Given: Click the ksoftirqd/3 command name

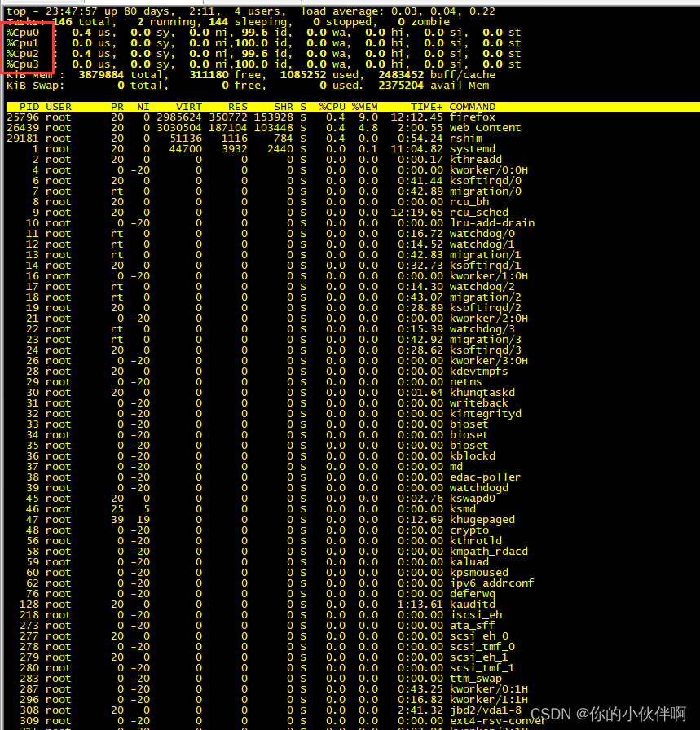Looking at the screenshot, I should pos(486,350).
